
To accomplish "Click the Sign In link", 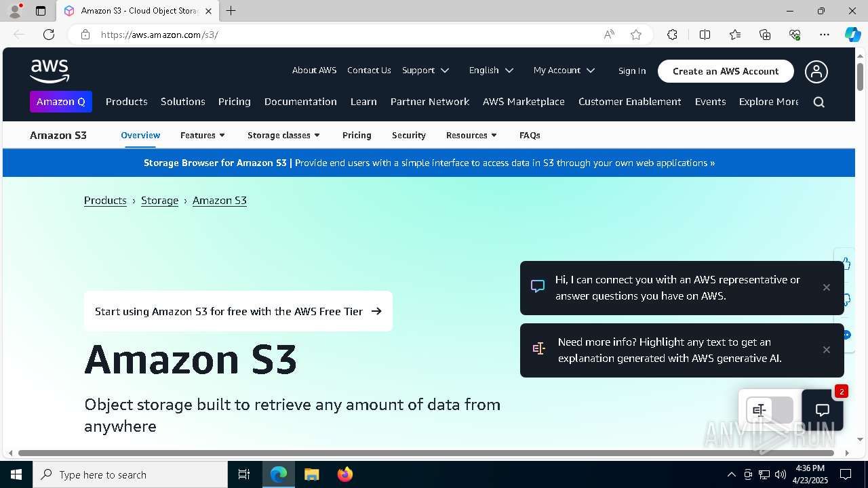I will pyautogui.click(x=632, y=71).
